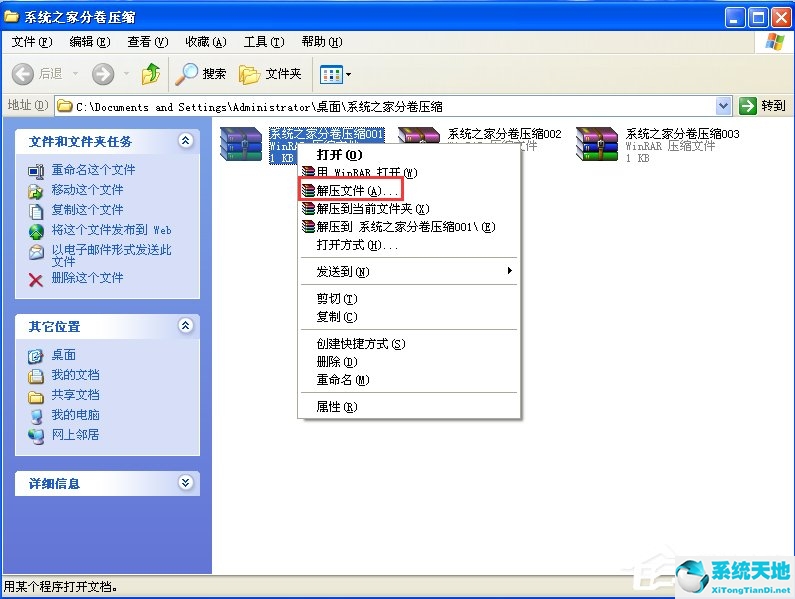
Task: Choose 复制(C) in context menu
Action: (x=409, y=317)
